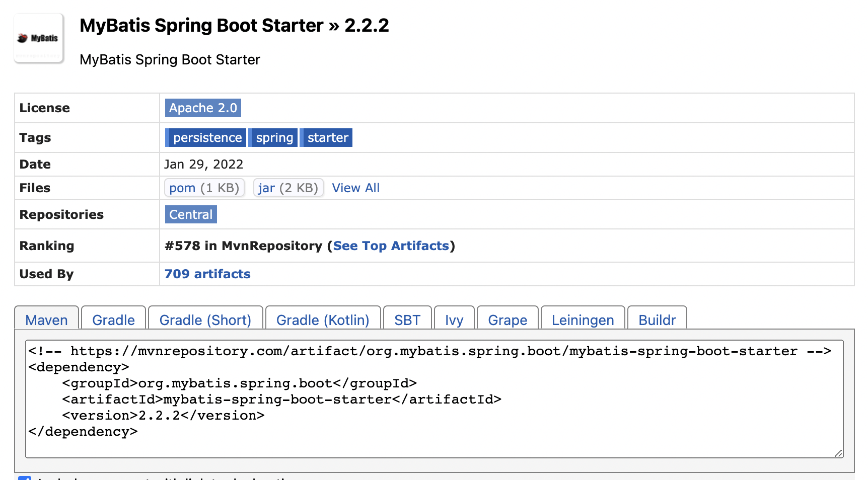Switch to the Gradle (Short) tab
Screen dimensions: 868x480
coord(205,319)
